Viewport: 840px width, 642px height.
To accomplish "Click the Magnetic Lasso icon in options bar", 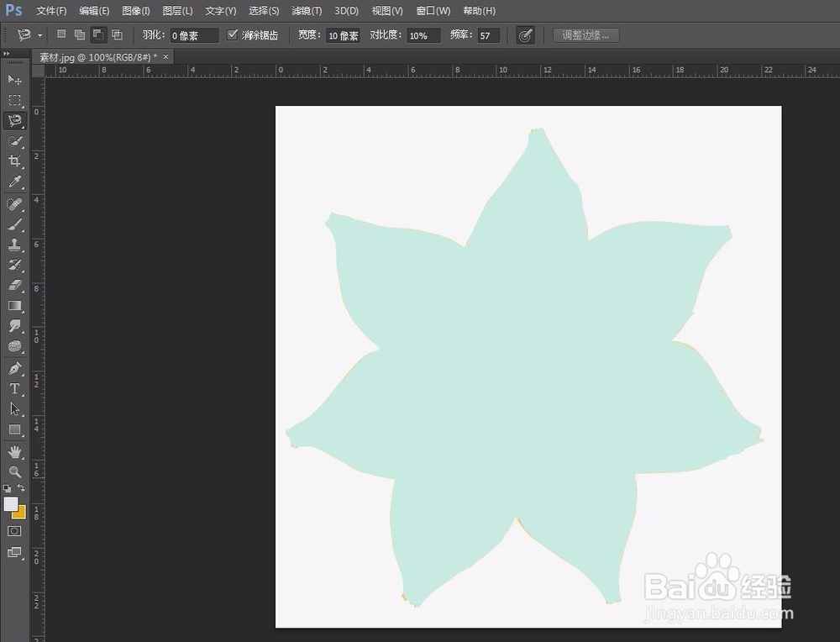I will click(24, 35).
